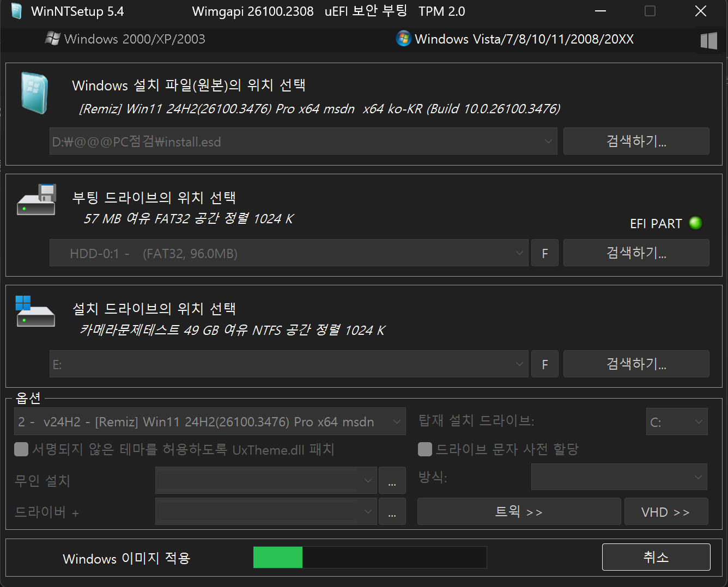Click the 57 MB FAT32 boot info text
The image size is (728, 587).
click(x=189, y=219)
